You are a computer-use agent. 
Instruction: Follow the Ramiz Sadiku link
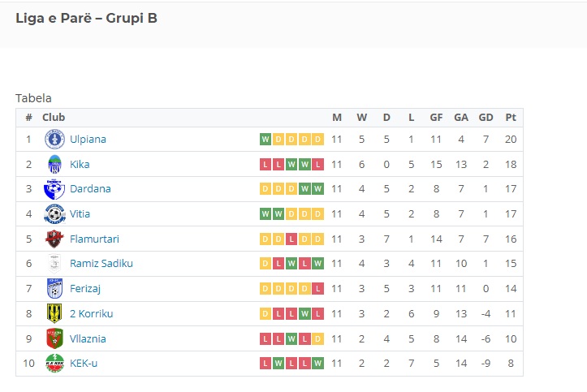[101, 263]
